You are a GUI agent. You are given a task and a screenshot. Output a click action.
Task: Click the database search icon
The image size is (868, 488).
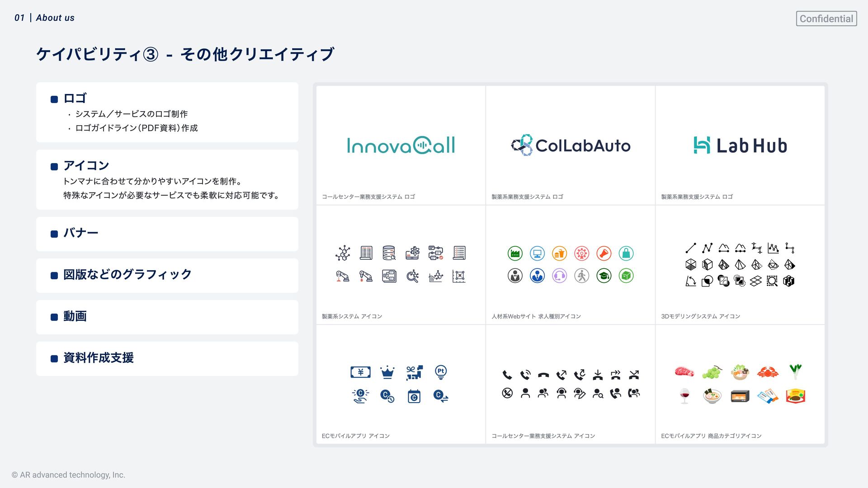pos(389,253)
